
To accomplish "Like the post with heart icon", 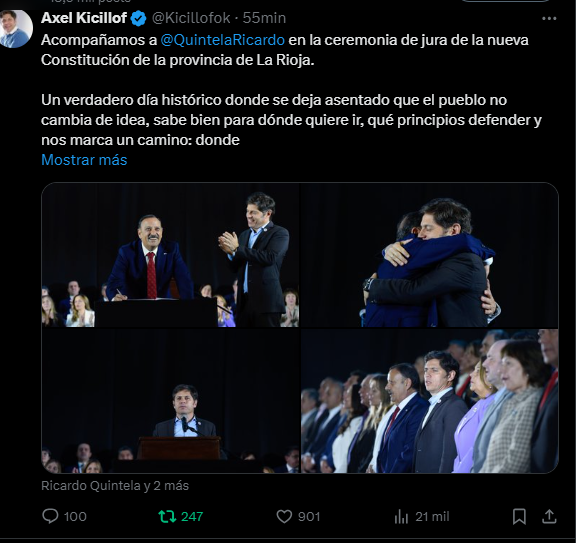I will tap(284, 517).
